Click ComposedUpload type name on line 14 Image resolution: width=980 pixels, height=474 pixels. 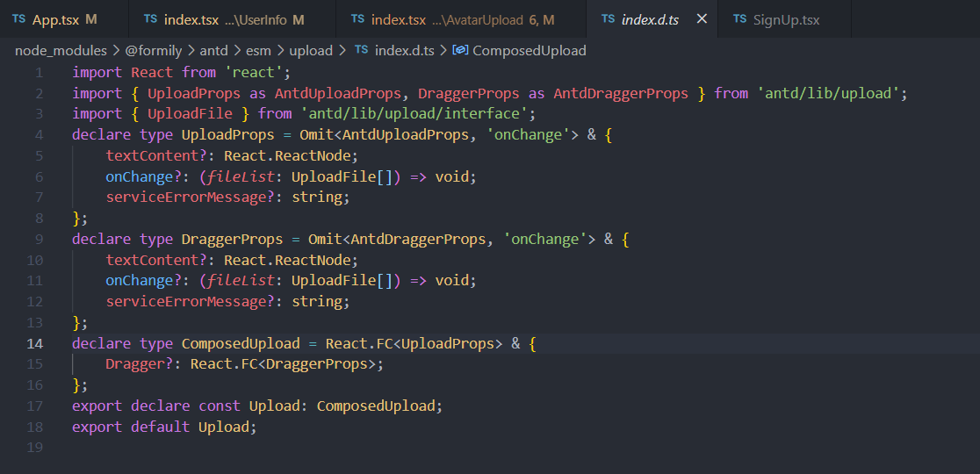(241, 343)
